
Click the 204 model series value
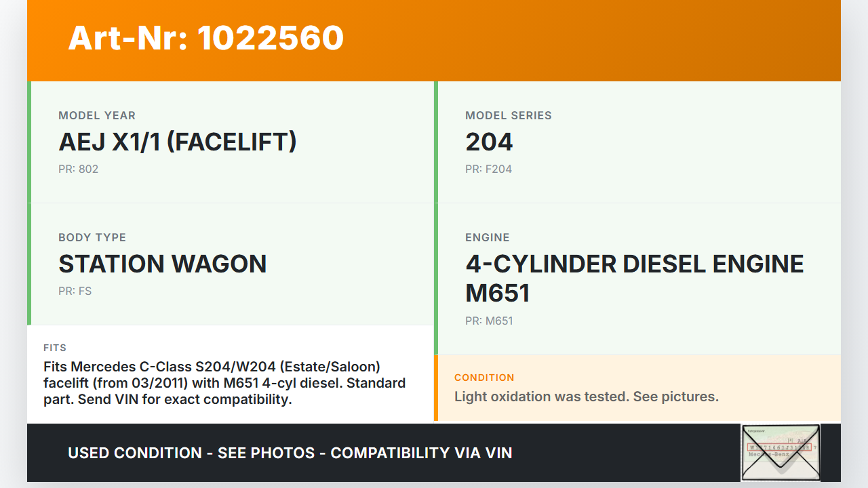[x=489, y=142]
